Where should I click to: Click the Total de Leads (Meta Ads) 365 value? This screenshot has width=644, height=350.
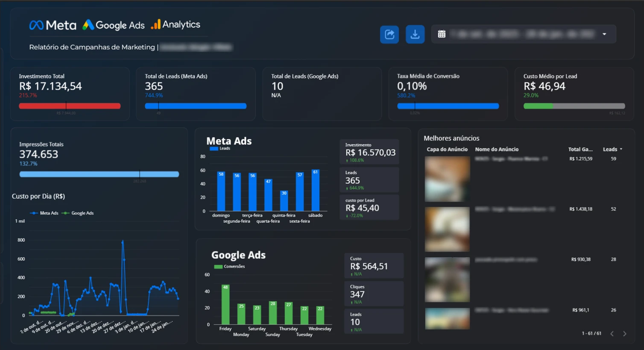(154, 86)
